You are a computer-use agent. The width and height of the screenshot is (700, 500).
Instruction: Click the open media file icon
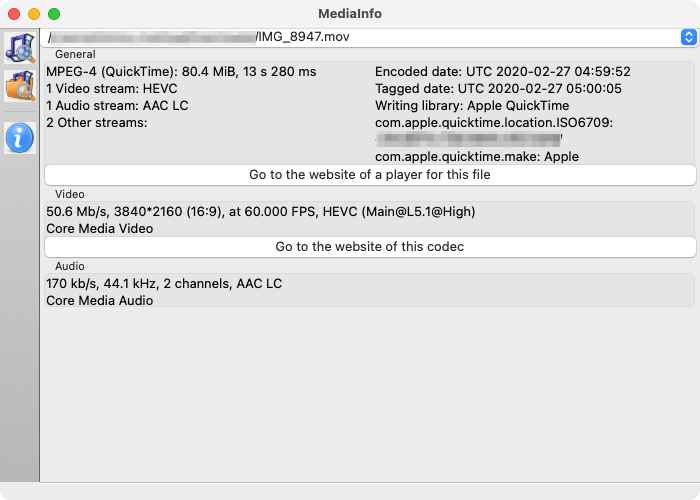click(19, 47)
